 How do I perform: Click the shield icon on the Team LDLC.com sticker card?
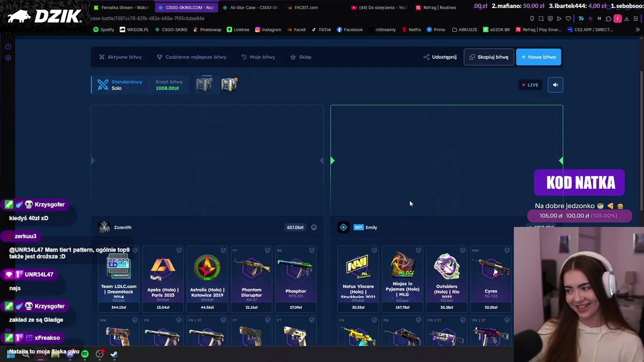135,250
